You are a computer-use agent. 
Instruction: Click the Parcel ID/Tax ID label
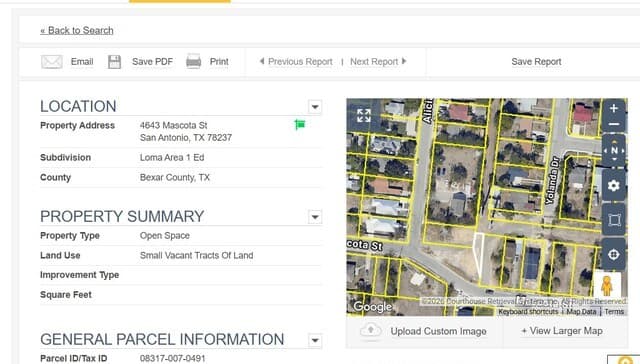(73, 358)
